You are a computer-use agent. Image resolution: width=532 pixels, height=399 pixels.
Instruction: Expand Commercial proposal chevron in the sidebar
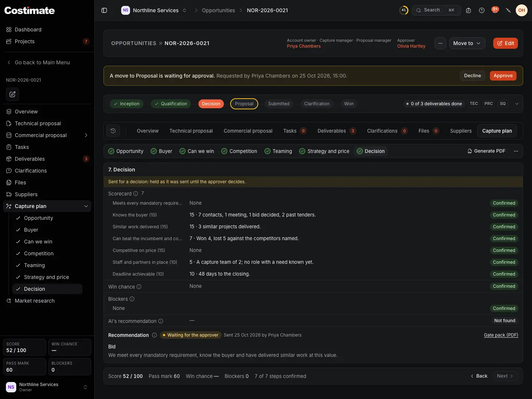pos(86,135)
